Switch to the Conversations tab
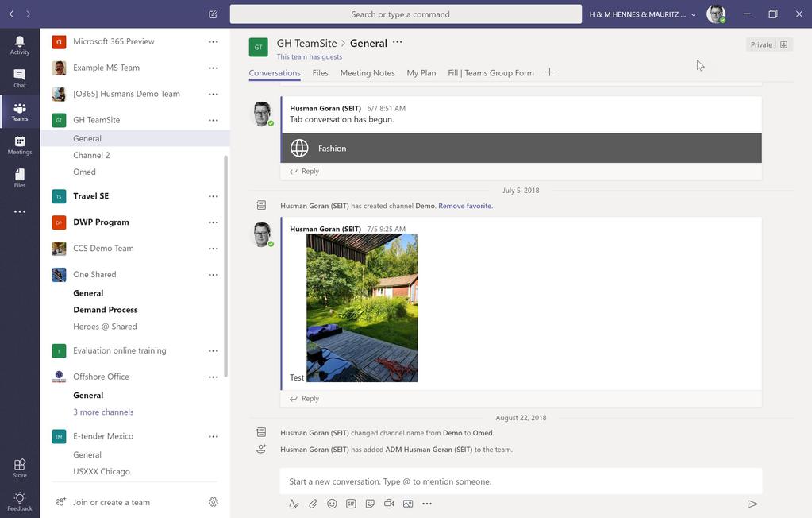The height and width of the screenshot is (518, 812). (x=275, y=73)
